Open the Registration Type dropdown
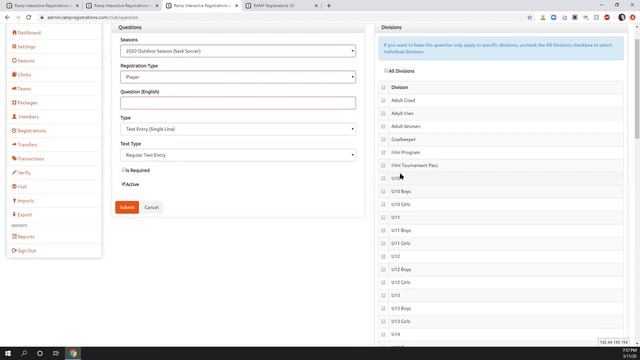Screen dimensions: 640x360 (238, 77)
